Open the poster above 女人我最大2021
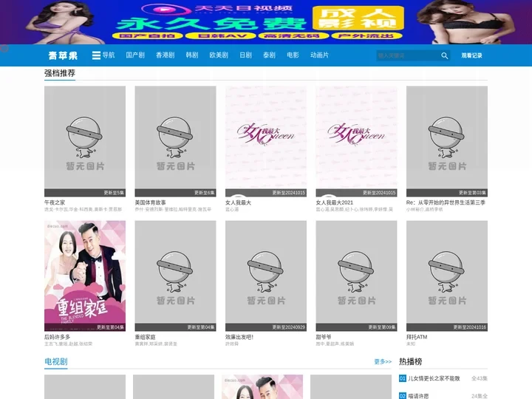This screenshot has width=532, height=399. pyautogui.click(x=357, y=141)
